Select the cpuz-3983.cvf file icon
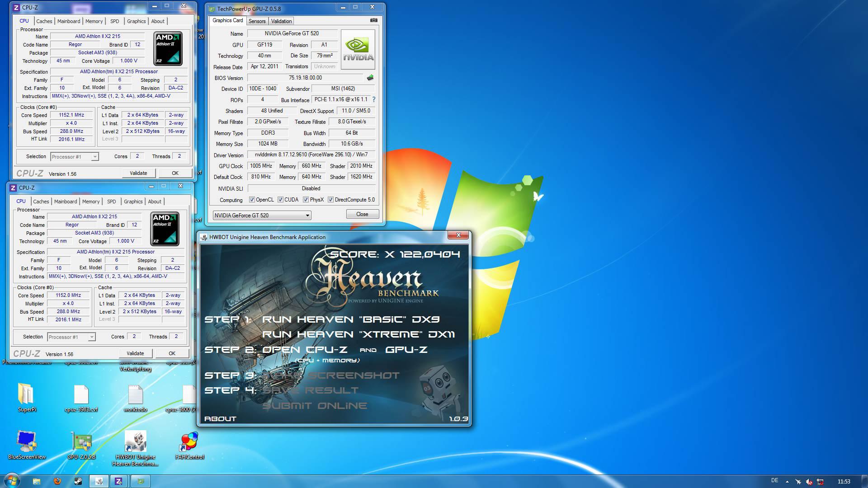868x488 pixels. point(81,398)
